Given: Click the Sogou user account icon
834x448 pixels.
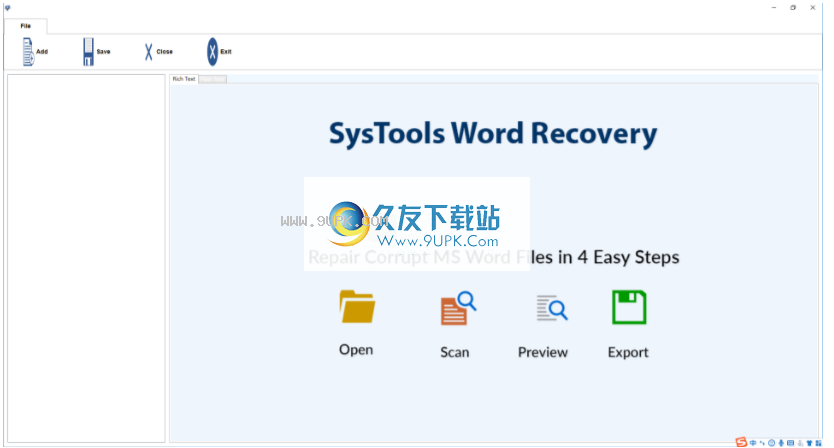Looking at the screenshot, I should [x=800, y=443].
